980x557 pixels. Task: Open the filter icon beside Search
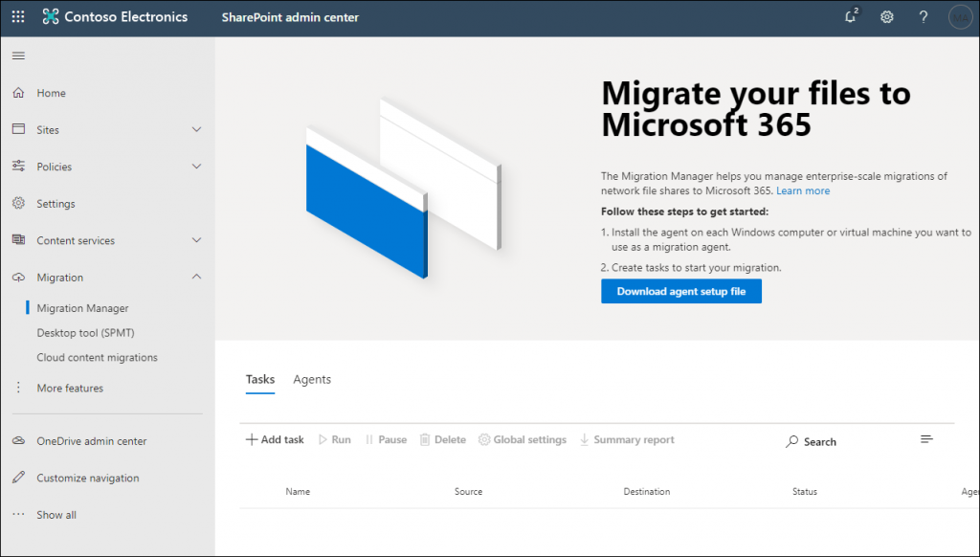pos(925,438)
